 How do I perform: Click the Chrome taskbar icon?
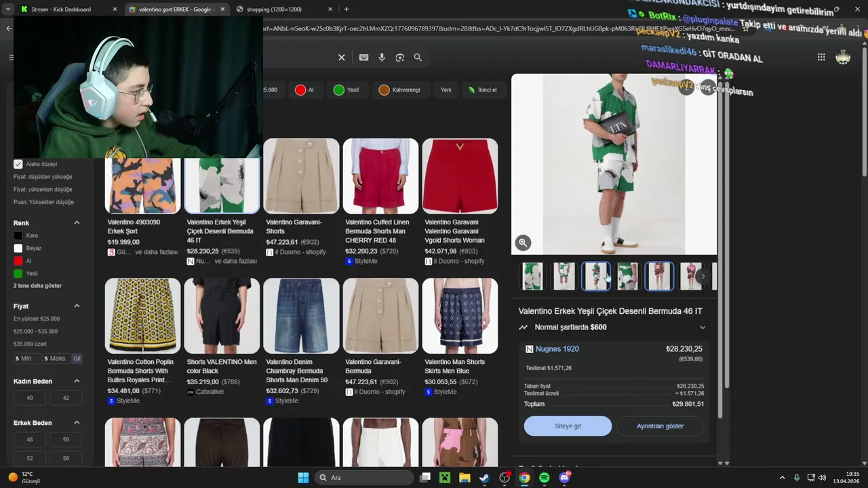(524, 477)
